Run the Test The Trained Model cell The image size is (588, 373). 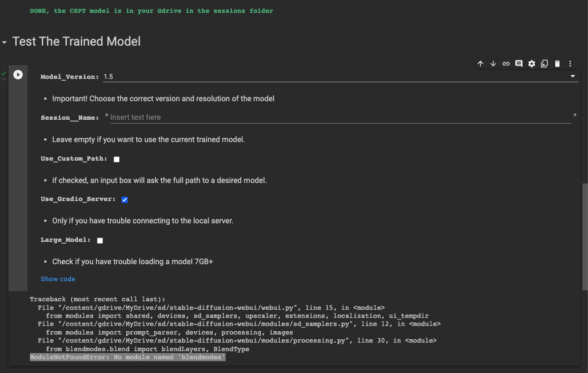tap(18, 75)
